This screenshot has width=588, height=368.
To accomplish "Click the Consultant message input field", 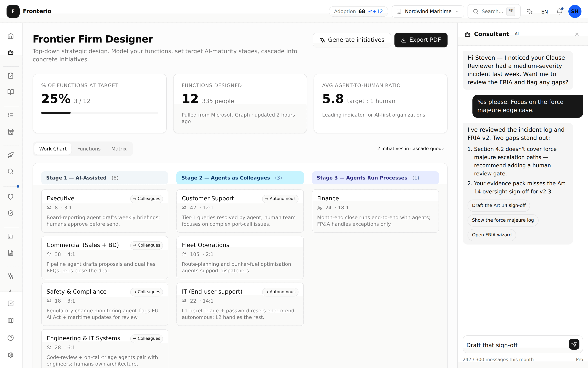I will coord(515,345).
